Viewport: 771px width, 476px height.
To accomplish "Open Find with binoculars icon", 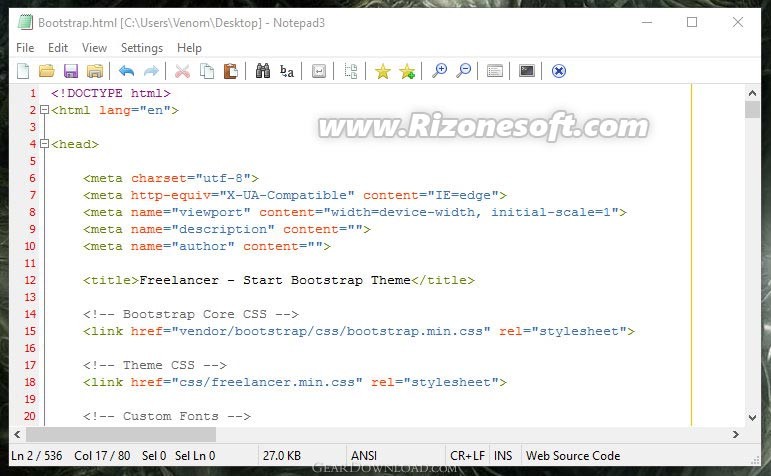I will click(x=263, y=71).
